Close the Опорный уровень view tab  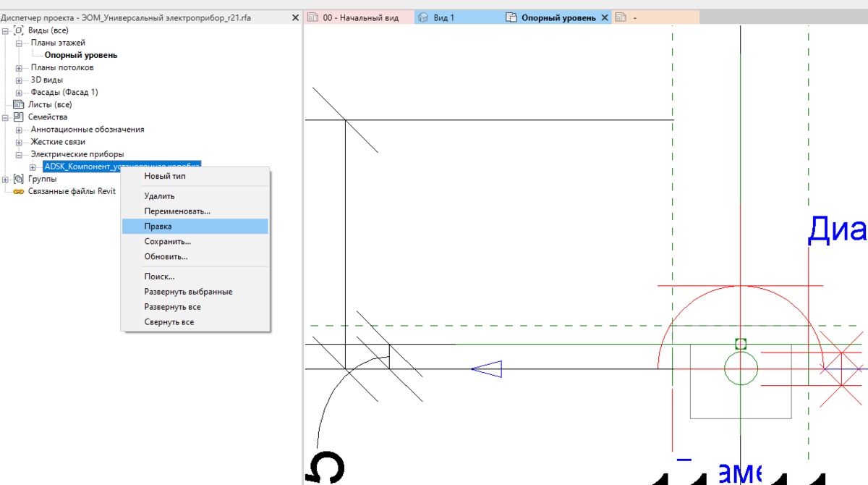[x=605, y=17]
